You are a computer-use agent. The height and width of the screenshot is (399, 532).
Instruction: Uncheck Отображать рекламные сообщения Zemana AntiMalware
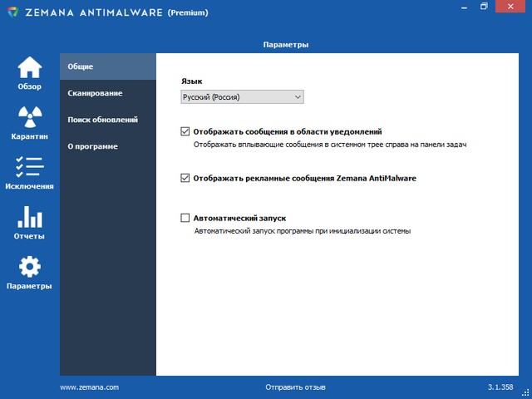point(185,178)
